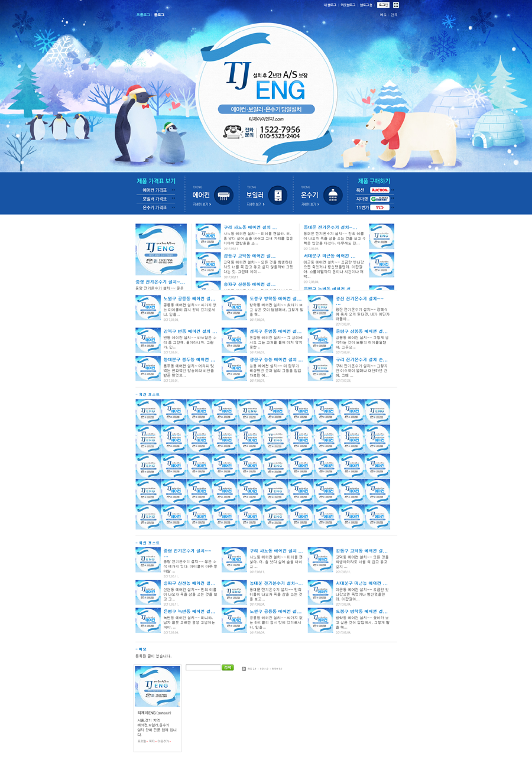Click thumbnail beside 광진 전기온수기 post
Screen dimensions: 532x773
(x=320, y=308)
